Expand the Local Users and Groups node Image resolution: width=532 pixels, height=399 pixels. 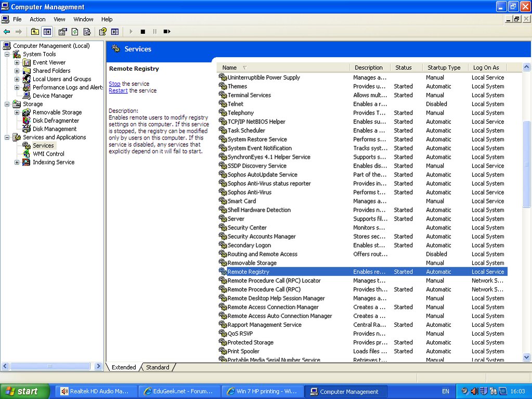[x=17, y=79]
